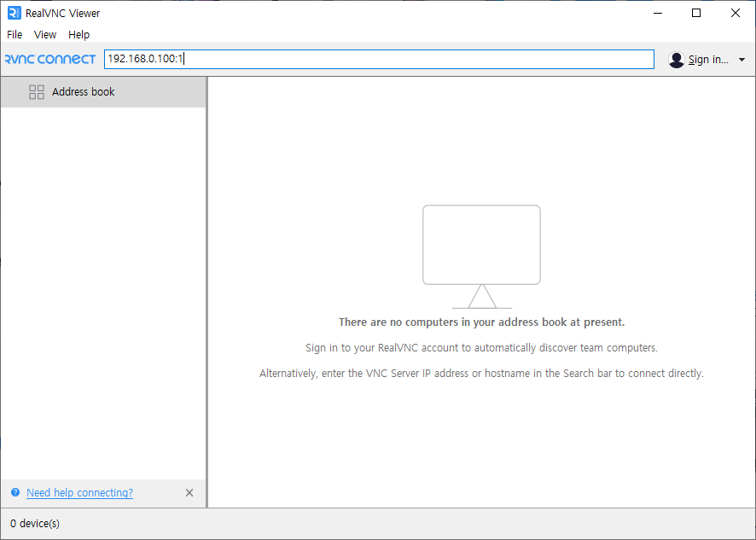The width and height of the screenshot is (756, 540).
Task: Open the Help menu
Action: (79, 35)
